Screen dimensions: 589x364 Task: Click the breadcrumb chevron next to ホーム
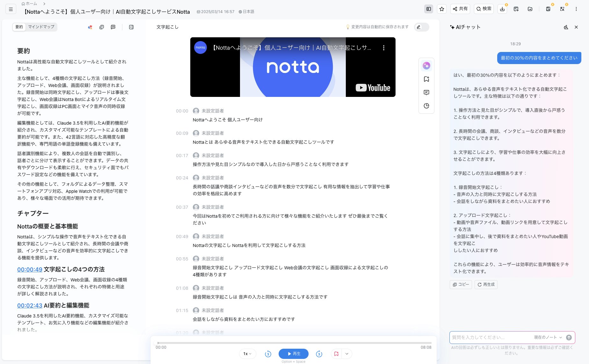[x=44, y=4]
